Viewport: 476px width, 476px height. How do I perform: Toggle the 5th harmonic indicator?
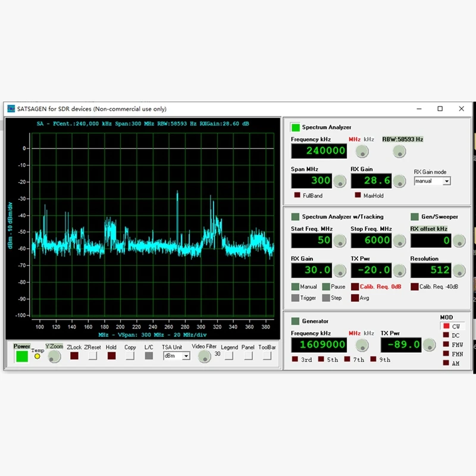tap(321, 359)
